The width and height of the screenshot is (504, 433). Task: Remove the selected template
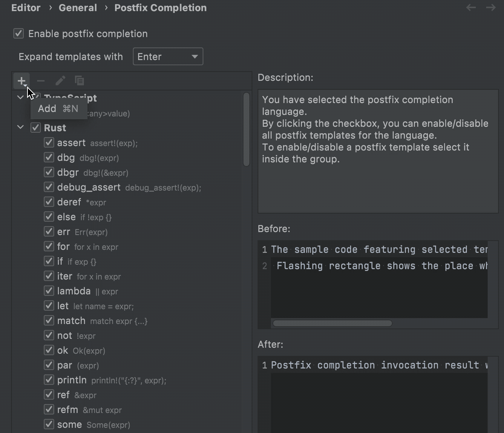click(41, 80)
